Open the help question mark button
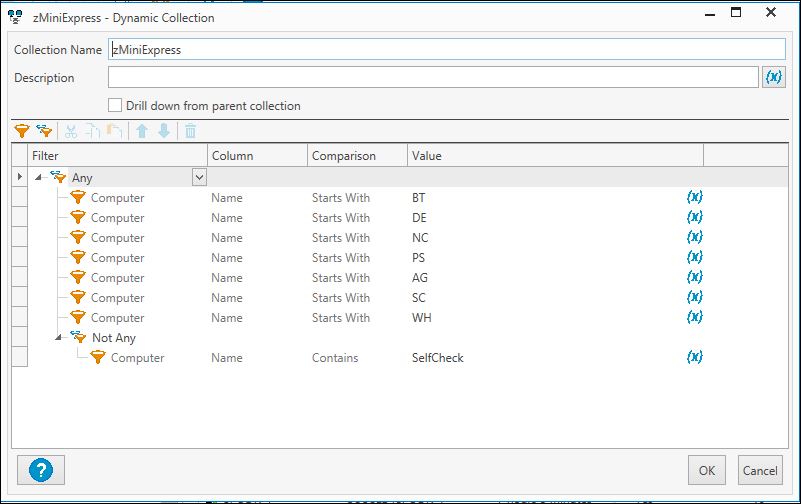Image resolution: width=801 pixels, height=504 pixels. coord(41,469)
